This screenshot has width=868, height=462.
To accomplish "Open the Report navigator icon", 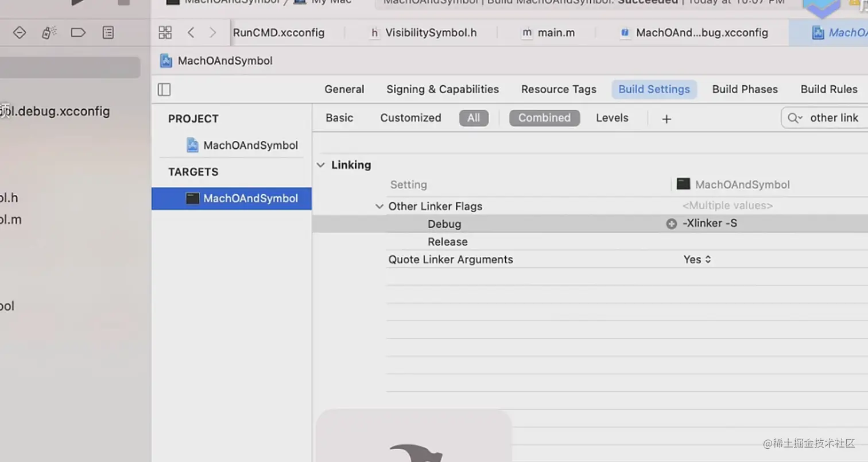I will tap(108, 33).
